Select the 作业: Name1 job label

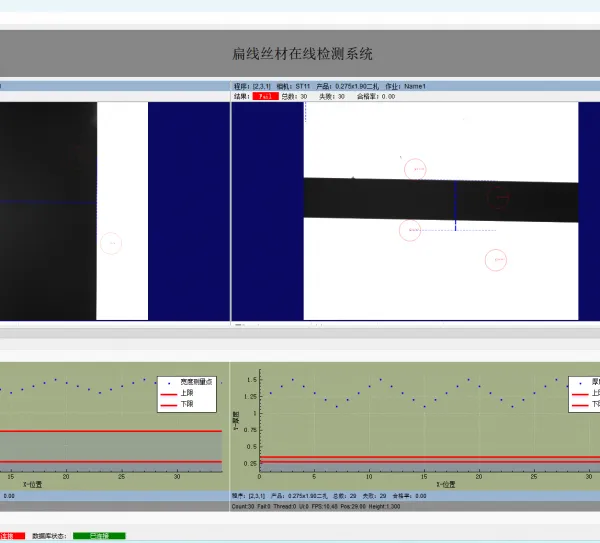[x=405, y=86]
